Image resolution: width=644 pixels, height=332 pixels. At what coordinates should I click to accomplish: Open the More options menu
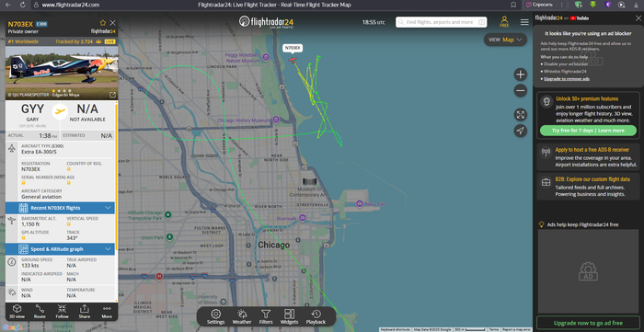[x=107, y=311]
